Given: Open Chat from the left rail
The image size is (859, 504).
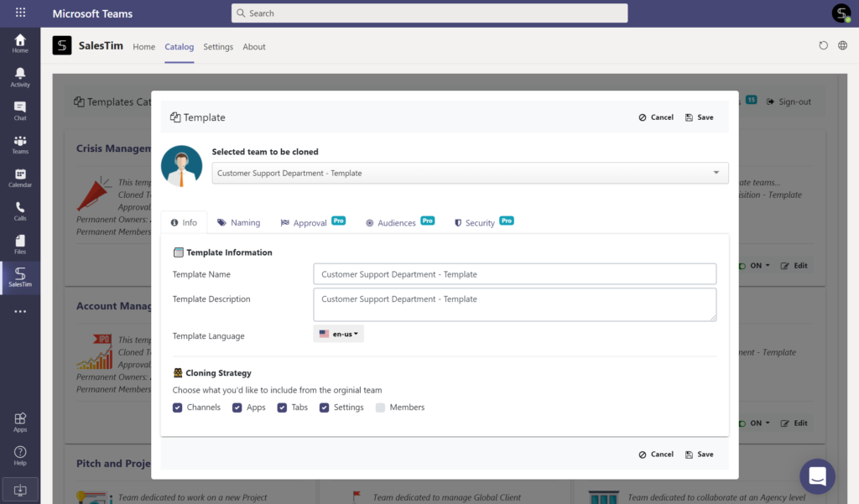Looking at the screenshot, I should click(x=20, y=111).
